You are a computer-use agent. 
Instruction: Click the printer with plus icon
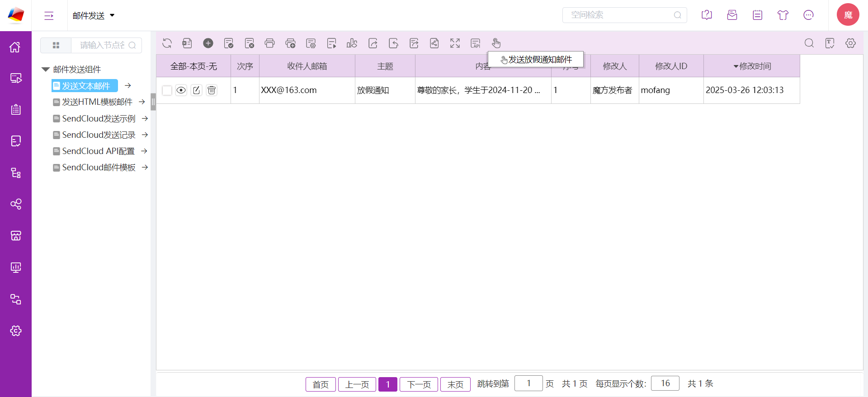[290, 43]
